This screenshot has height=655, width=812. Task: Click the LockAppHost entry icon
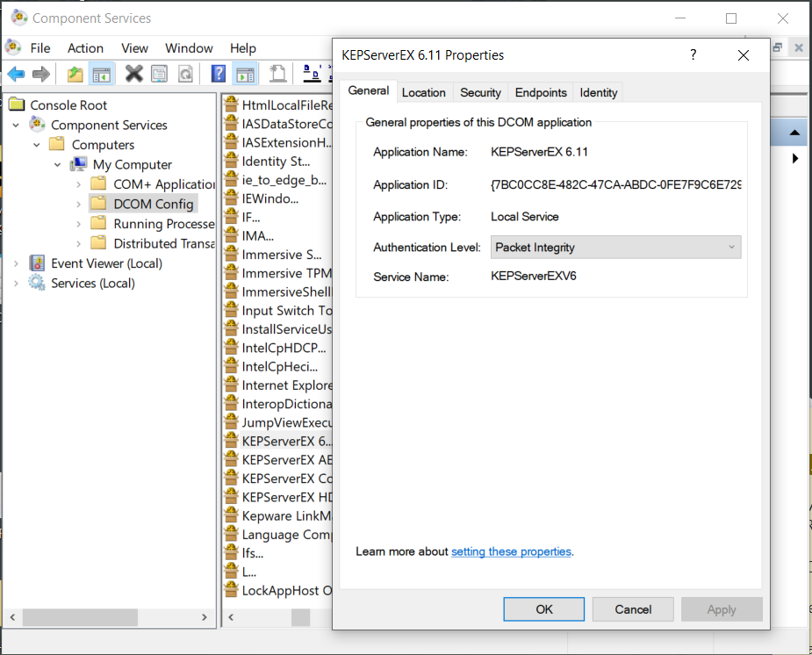pyautogui.click(x=231, y=589)
